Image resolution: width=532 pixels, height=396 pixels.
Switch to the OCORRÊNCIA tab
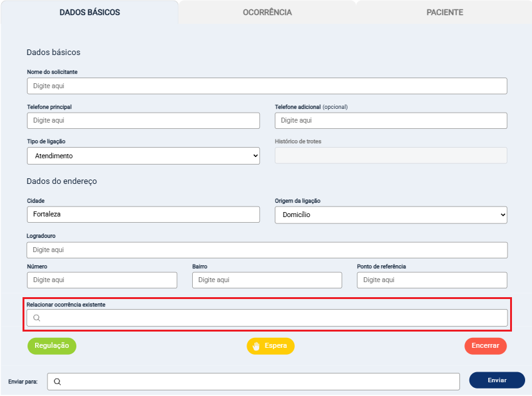(267, 13)
